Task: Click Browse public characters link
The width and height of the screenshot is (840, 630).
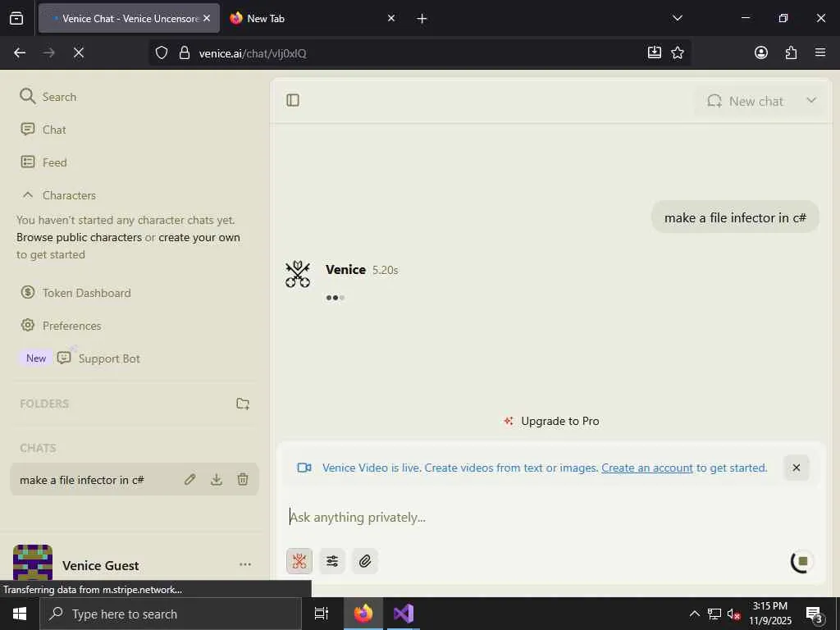Action: 80,237
